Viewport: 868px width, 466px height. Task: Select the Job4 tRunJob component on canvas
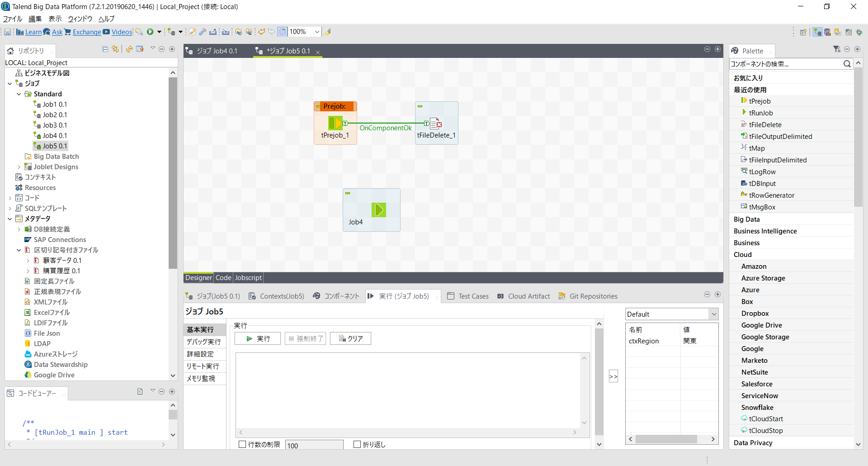coord(379,210)
